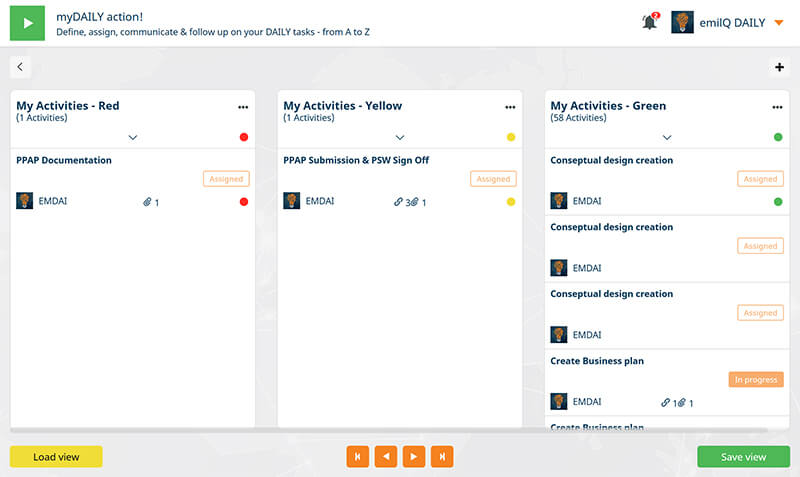Open the notifications bell
The width and height of the screenshot is (800, 477).
(x=649, y=22)
